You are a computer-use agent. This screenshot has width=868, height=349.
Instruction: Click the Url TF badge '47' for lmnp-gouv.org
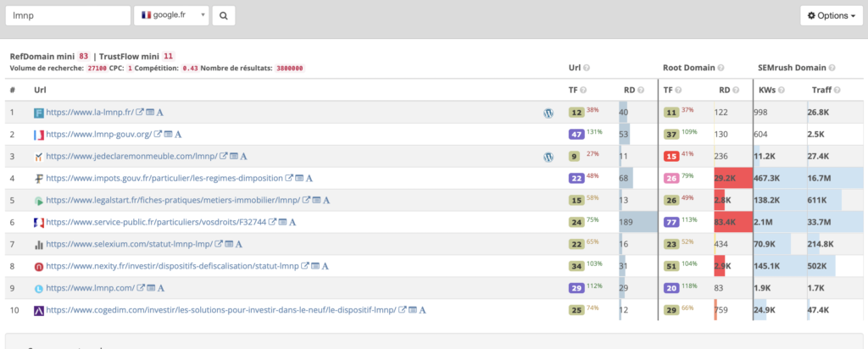[x=576, y=135]
